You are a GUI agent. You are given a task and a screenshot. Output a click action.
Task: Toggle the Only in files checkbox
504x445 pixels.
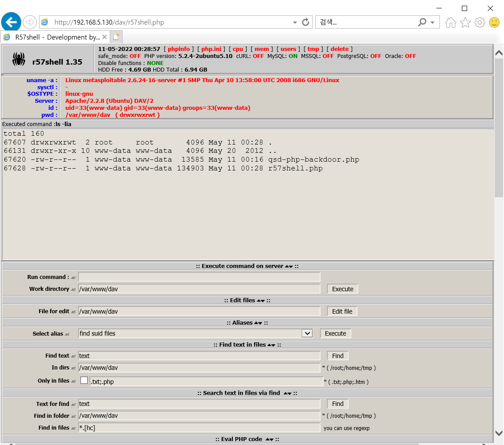point(84,380)
